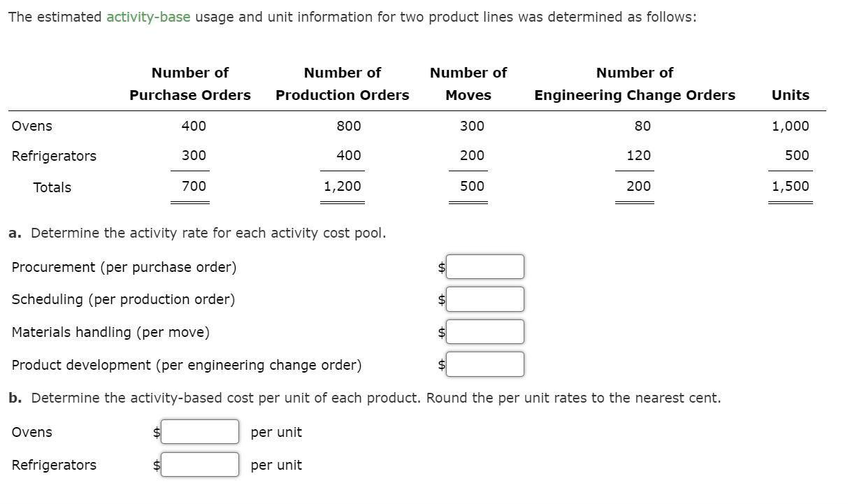The height and width of the screenshot is (504, 848).
Task: Click the Product development rate input field
Action: pyautogui.click(x=485, y=364)
